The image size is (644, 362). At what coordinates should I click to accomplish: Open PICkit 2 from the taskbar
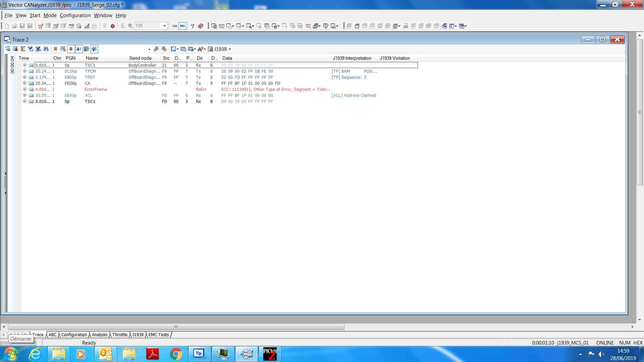point(270,354)
